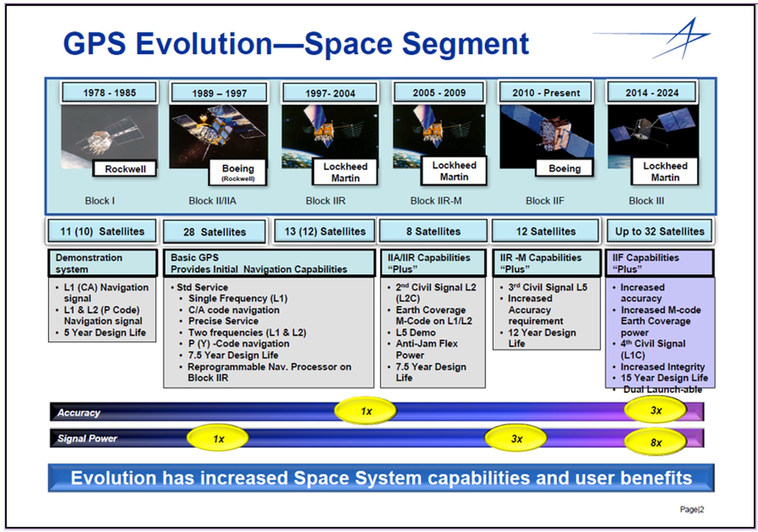
Task: Select the slide title GPS Evolution—Space Segment
Action: coord(296,44)
